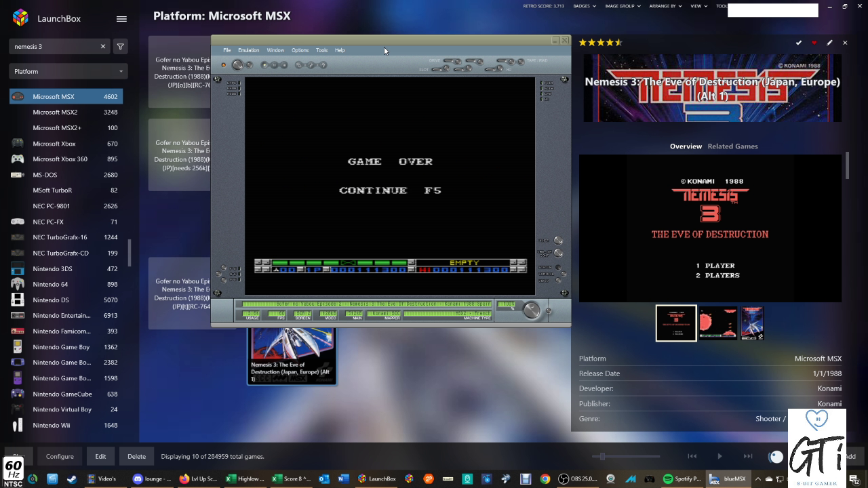The height and width of the screenshot is (488, 868).
Task: Clear the 'nemesis 3' search text
Action: pyautogui.click(x=103, y=47)
